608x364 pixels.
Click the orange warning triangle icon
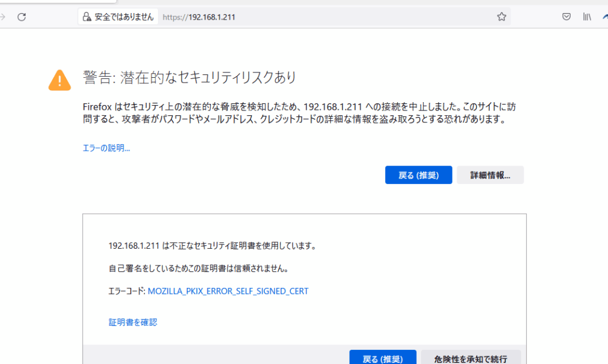(x=59, y=80)
